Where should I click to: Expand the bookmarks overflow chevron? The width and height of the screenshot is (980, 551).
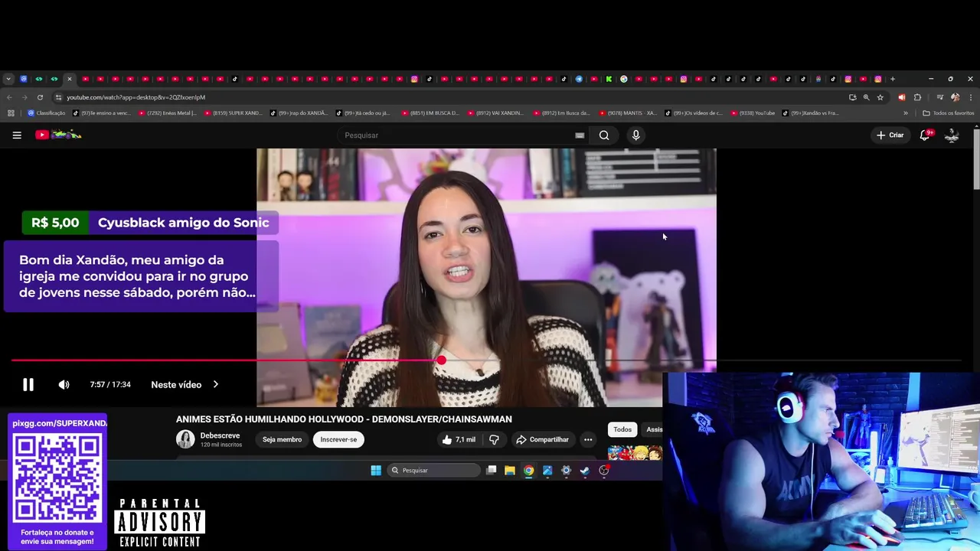pos(906,113)
